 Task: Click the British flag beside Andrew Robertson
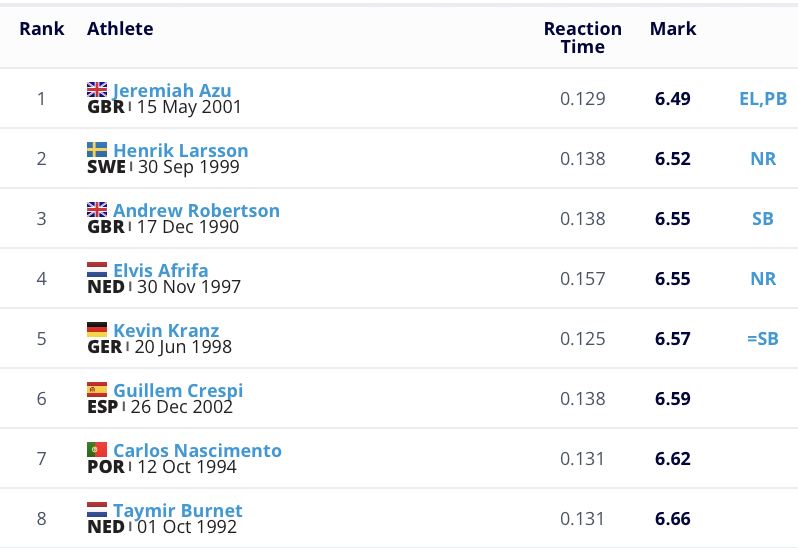(97, 210)
